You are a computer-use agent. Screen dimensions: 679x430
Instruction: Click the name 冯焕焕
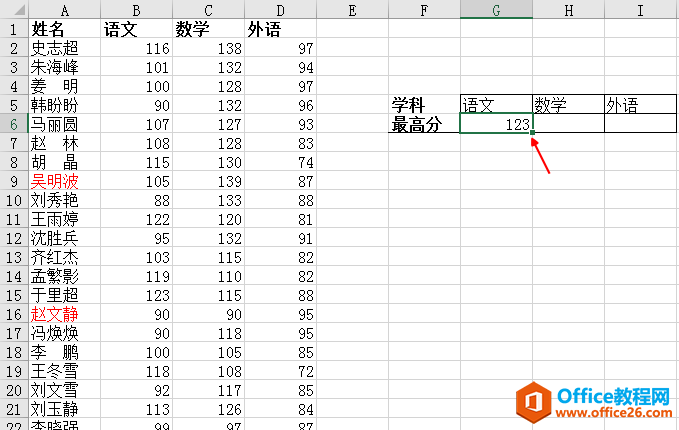[54, 333]
